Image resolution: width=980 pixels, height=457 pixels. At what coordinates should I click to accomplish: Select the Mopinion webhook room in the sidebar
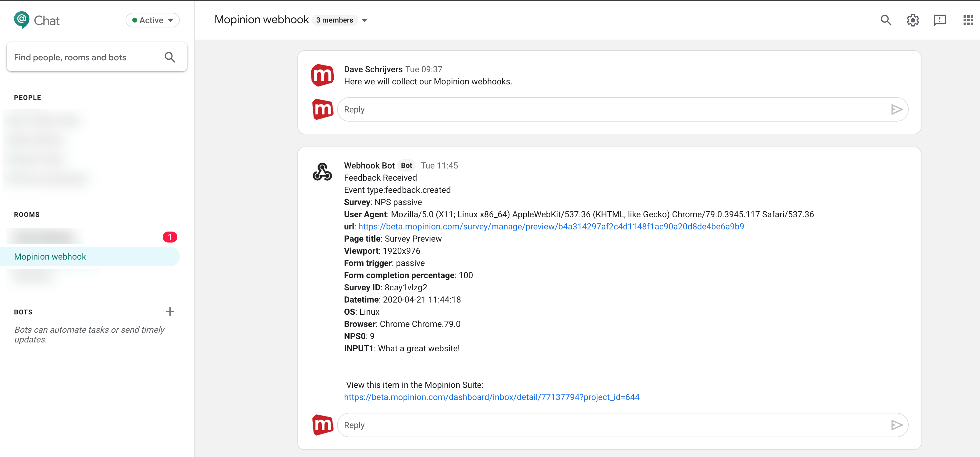point(50,257)
